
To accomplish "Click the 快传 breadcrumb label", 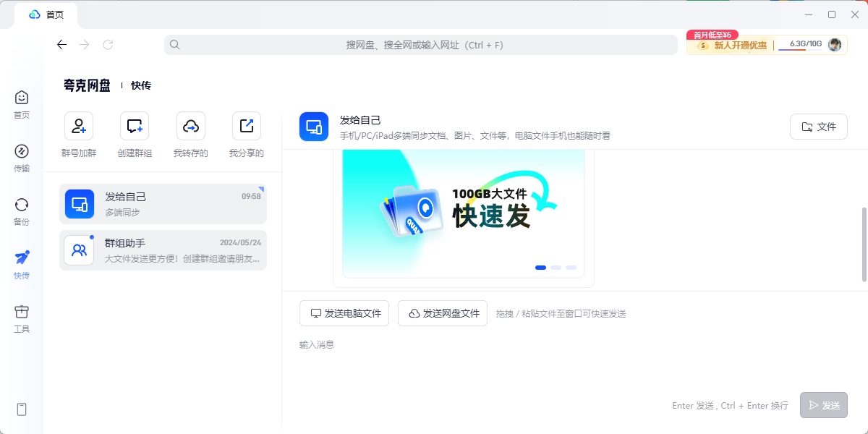I will [x=141, y=85].
